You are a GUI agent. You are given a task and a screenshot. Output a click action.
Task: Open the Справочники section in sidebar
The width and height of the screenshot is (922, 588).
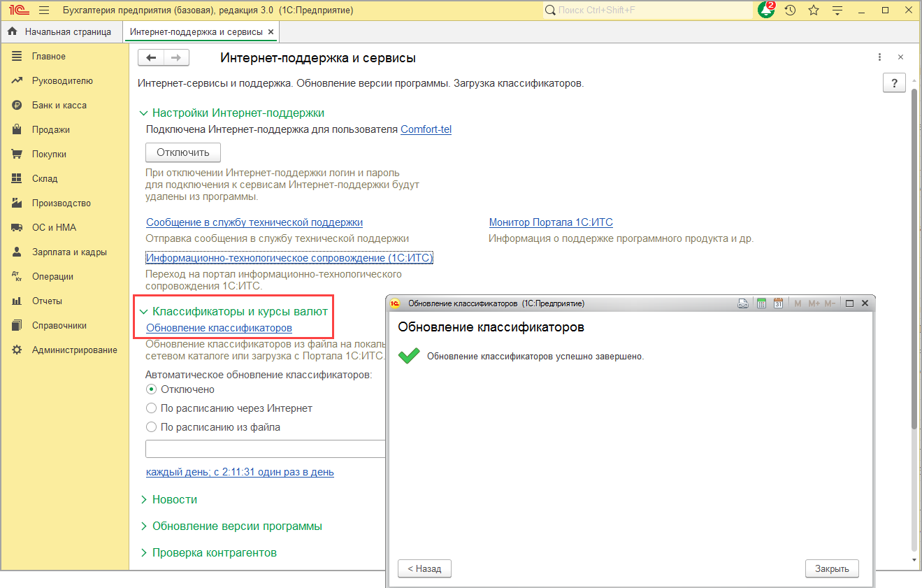pyautogui.click(x=59, y=326)
